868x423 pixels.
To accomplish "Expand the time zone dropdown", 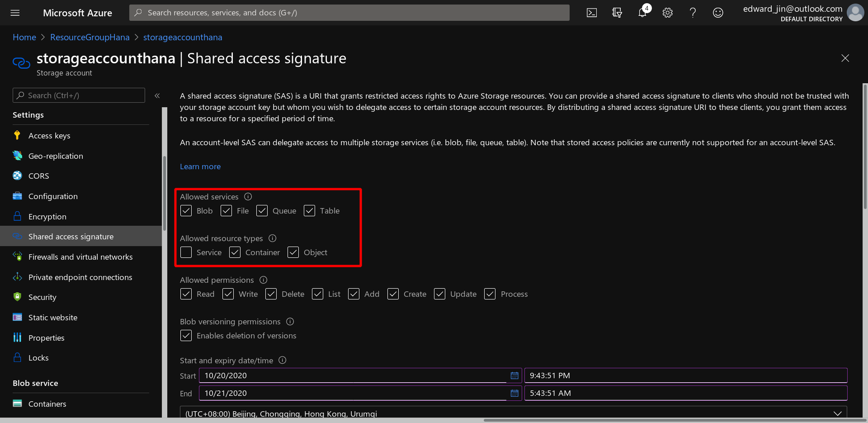I will coord(837,413).
